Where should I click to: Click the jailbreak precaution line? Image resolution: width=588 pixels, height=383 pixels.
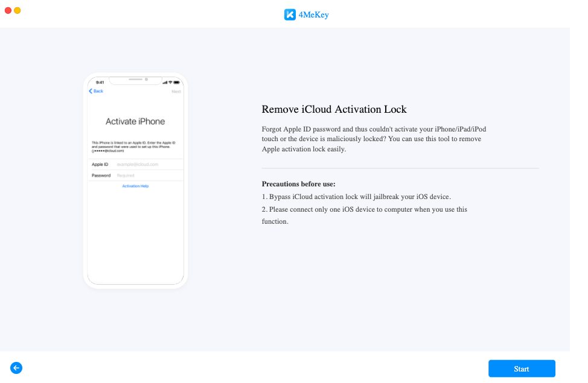356,197
